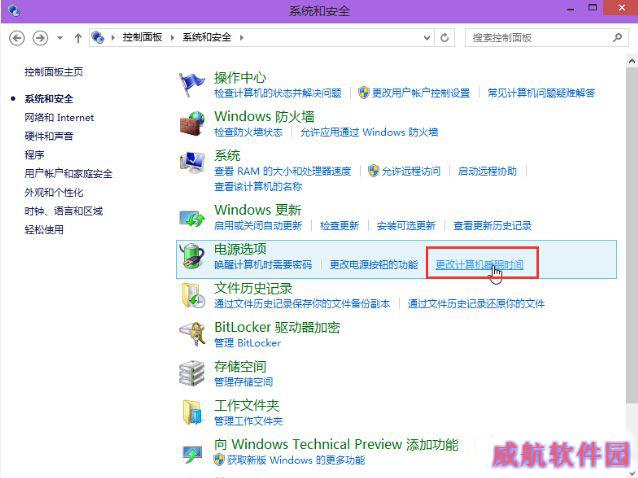Viewport: 638px width, 478px height.
Task: Open Windows 更新 heading
Action: click(258, 210)
